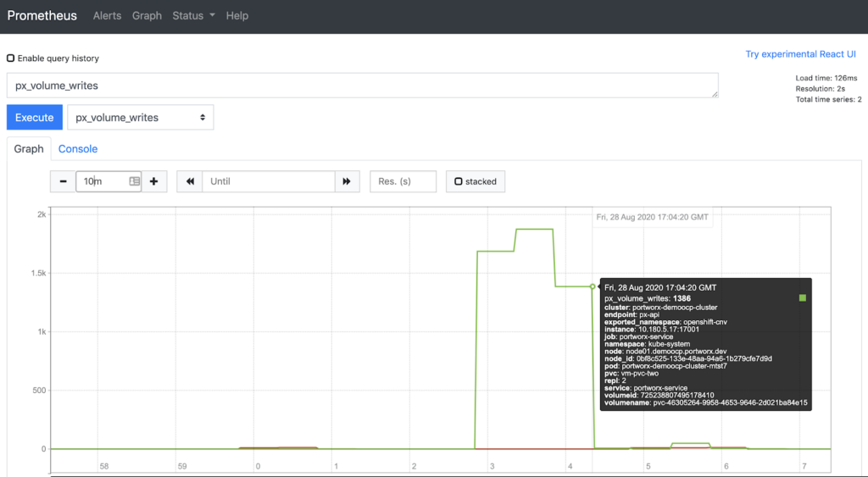This screenshot has height=477, width=868.
Task: Click the rewind end time button
Action: click(x=190, y=181)
